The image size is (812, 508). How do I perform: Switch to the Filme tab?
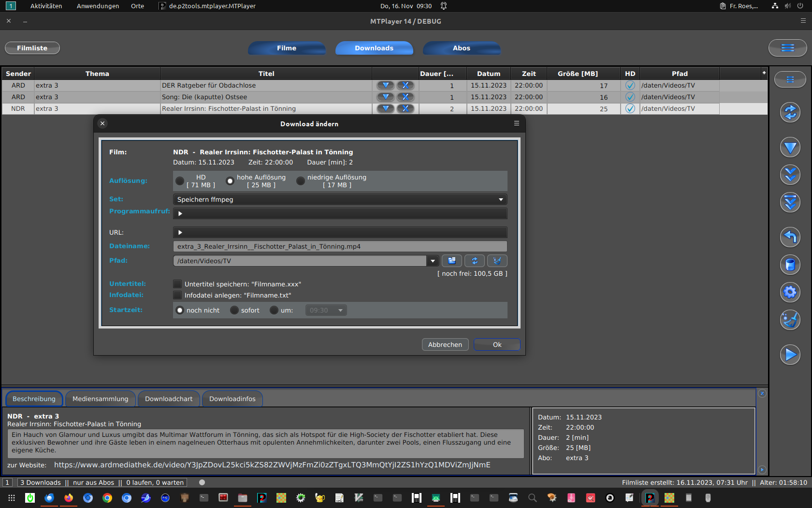(x=287, y=48)
